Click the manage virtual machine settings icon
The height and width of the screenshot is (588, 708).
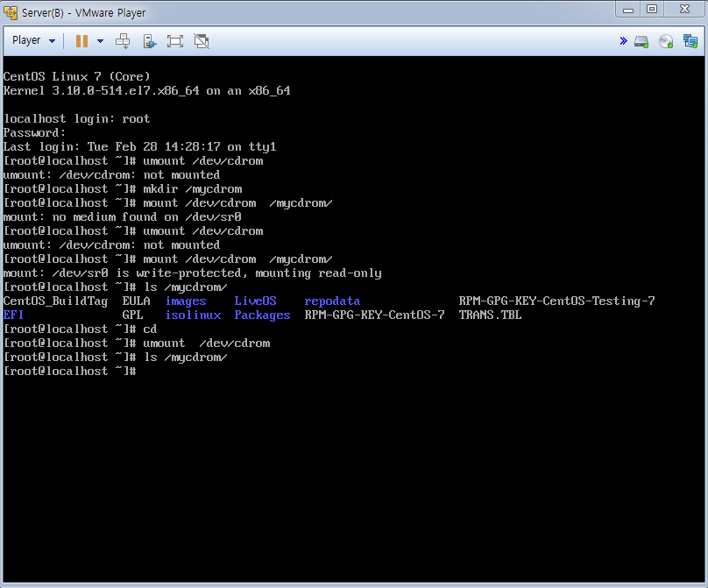click(x=150, y=41)
